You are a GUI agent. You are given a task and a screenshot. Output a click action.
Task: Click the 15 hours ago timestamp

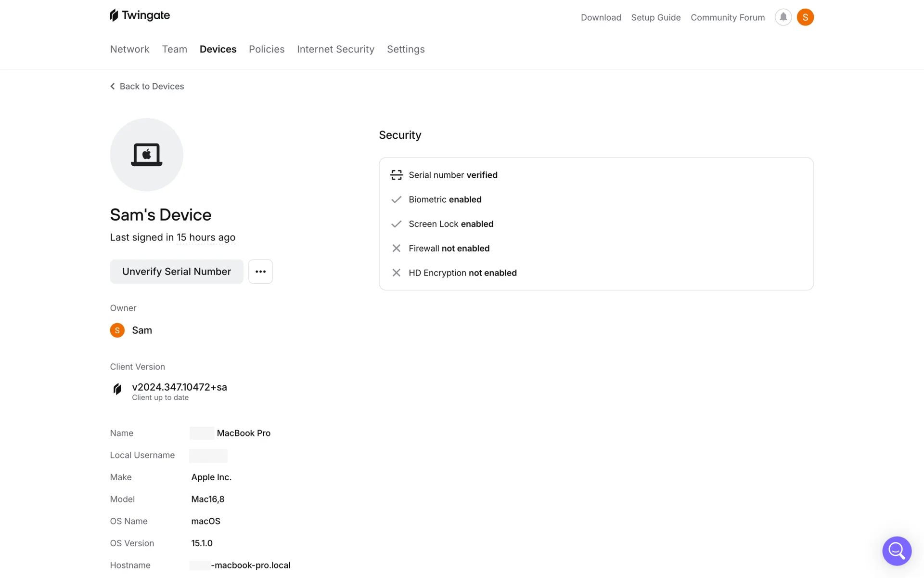(206, 237)
